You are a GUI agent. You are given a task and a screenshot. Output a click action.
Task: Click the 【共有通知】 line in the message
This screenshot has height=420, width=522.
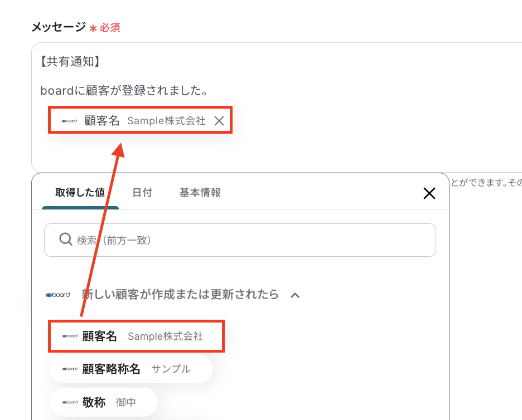[x=70, y=61]
